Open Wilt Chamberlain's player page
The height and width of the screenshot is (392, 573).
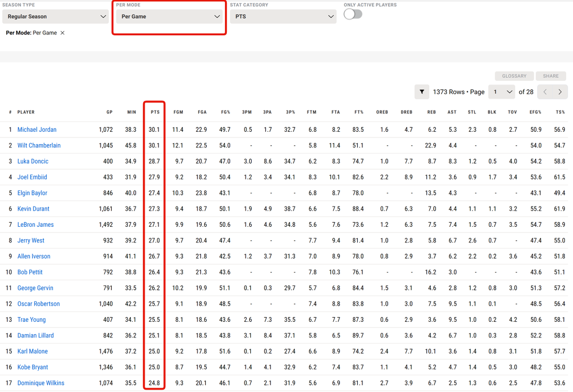click(39, 145)
